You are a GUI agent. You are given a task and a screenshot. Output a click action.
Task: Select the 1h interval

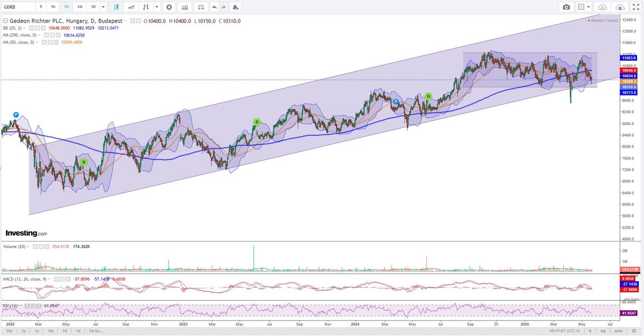[53, 7]
